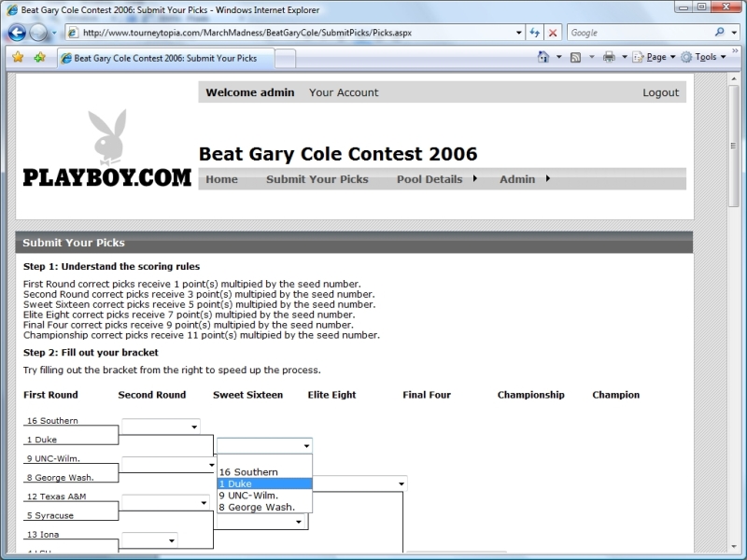Click the browser Forward arrow button
The image size is (747, 560).
pos(38,33)
